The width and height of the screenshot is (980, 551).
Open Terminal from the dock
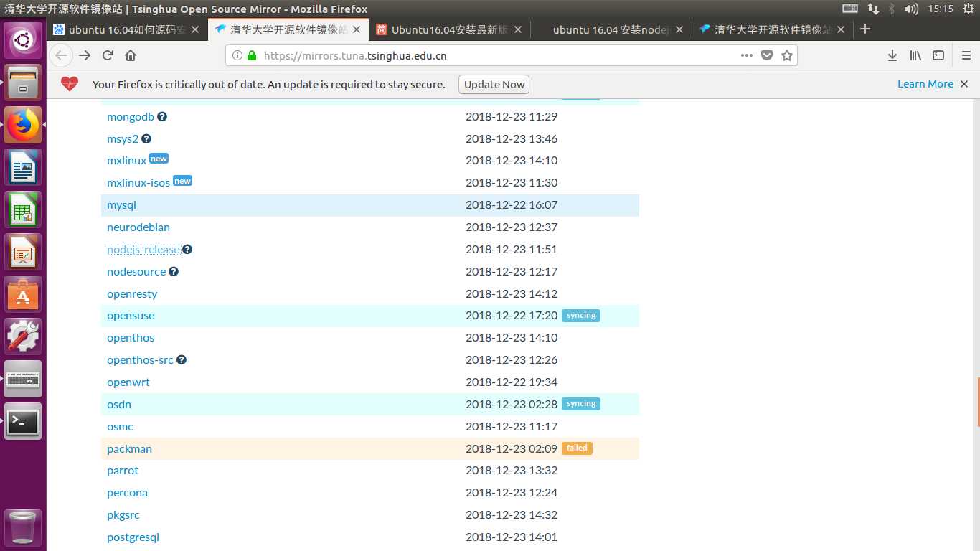coord(23,421)
